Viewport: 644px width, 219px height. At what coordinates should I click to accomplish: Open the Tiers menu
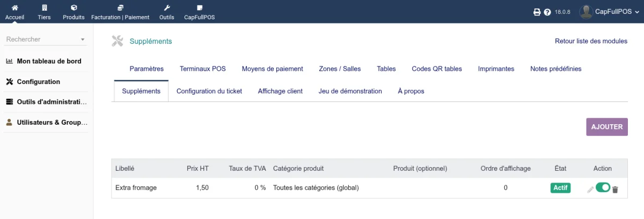click(44, 12)
